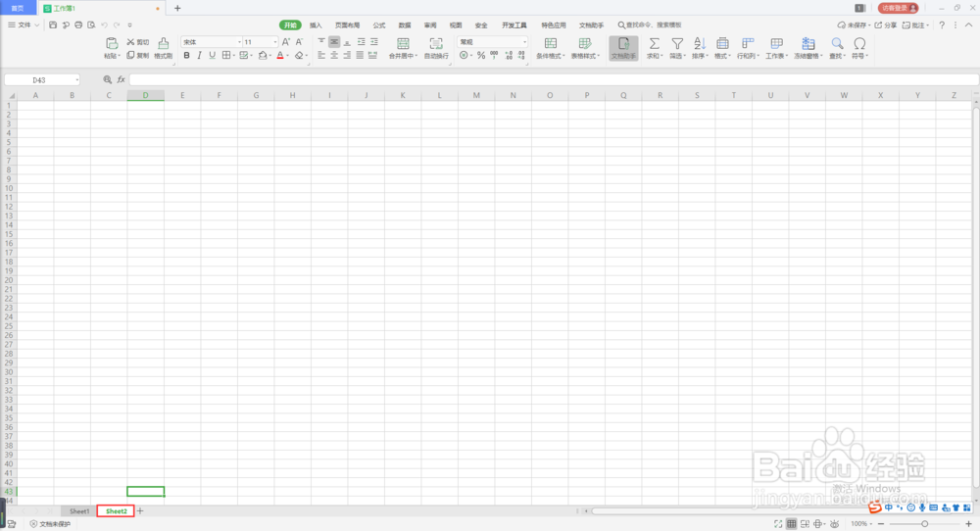Click the 分享 (Share) button
Viewport: 980px width, 531px height.
[886, 25]
